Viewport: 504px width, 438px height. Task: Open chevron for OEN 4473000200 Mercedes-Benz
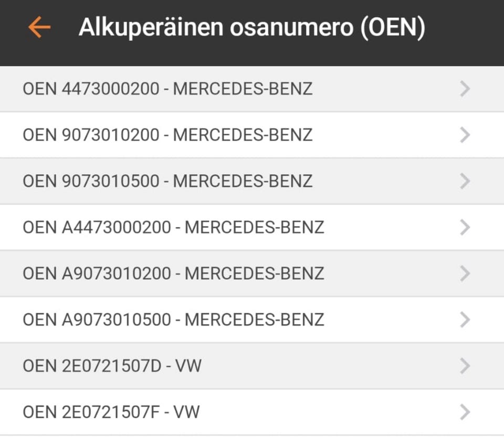[x=465, y=89]
